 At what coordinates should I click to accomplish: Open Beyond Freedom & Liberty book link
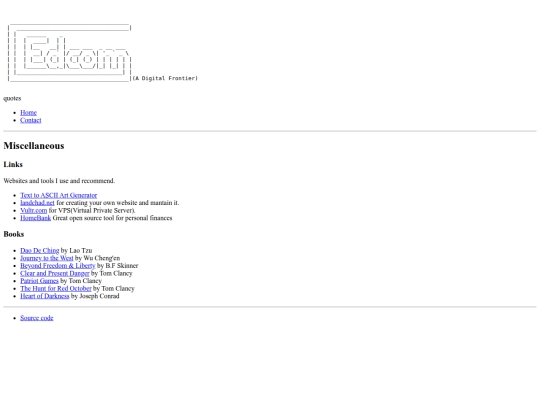click(58, 266)
